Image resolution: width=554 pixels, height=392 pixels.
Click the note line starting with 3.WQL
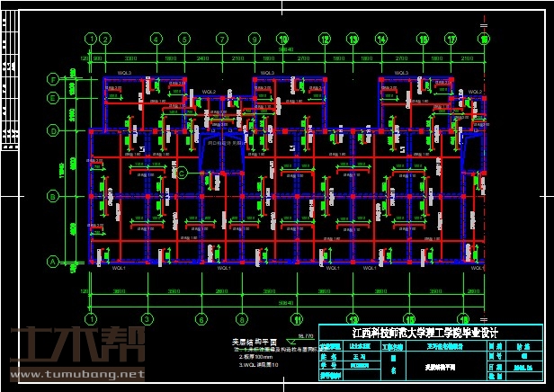coord(257,365)
